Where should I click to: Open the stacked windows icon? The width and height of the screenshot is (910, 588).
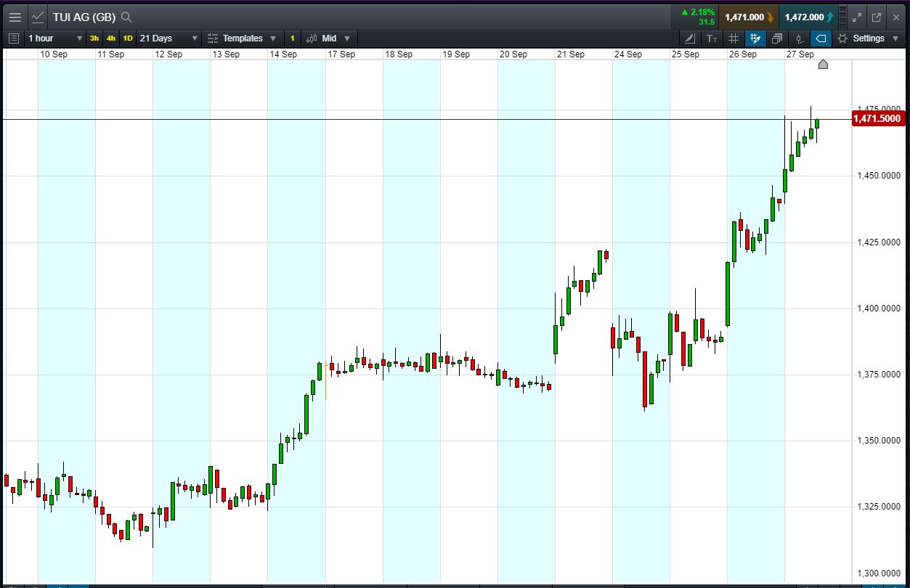pos(777,38)
